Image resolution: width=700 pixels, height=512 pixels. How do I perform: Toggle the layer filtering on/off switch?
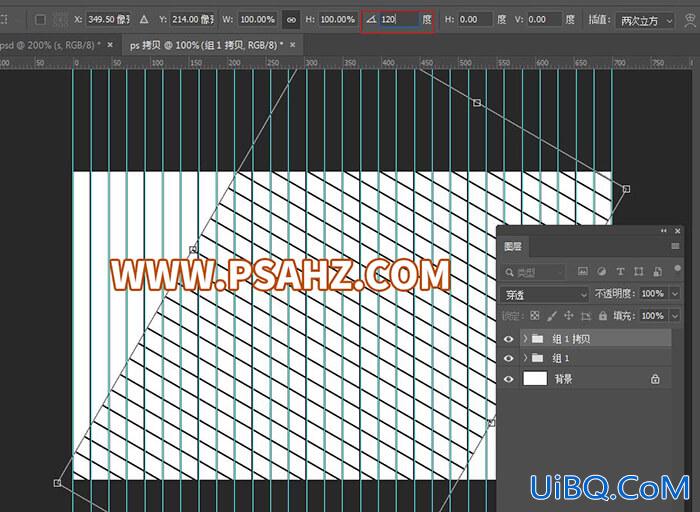pyautogui.click(x=678, y=268)
